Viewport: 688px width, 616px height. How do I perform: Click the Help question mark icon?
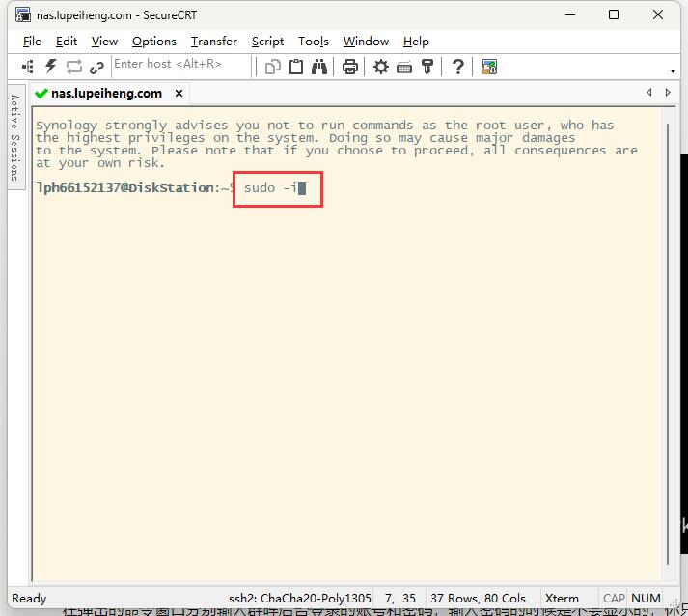click(458, 67)
